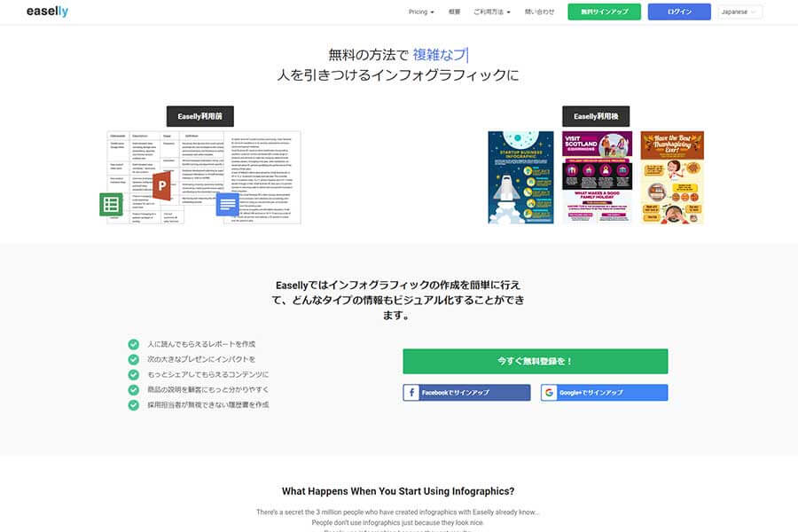
Task: Click the Easelly利用前 label
Action: click(x=200, y=116)
